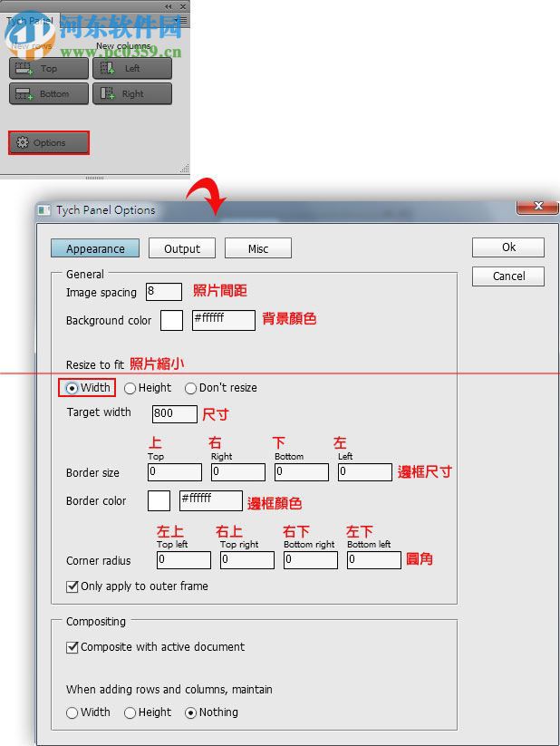
Task: Click the Right column icon
Action: (108, 93)
